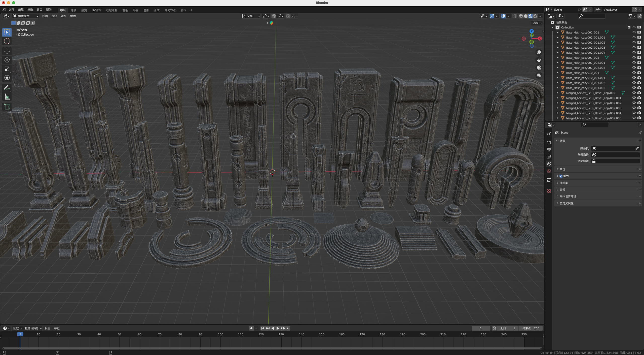Expand the 音频 (Audio) panel

click(x=598, y=190)
